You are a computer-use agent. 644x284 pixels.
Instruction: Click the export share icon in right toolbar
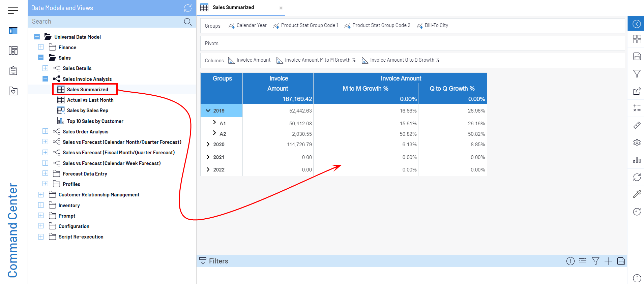(637, 91)
